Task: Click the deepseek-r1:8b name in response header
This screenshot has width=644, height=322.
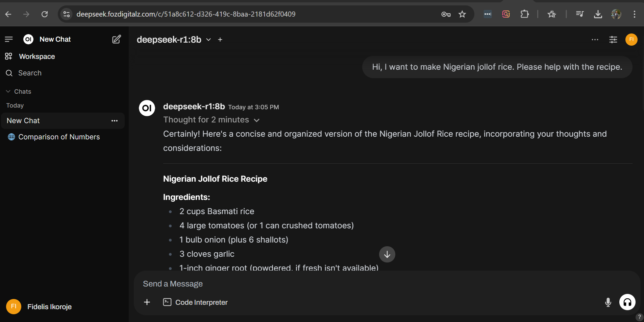Action: pos(194,107)
